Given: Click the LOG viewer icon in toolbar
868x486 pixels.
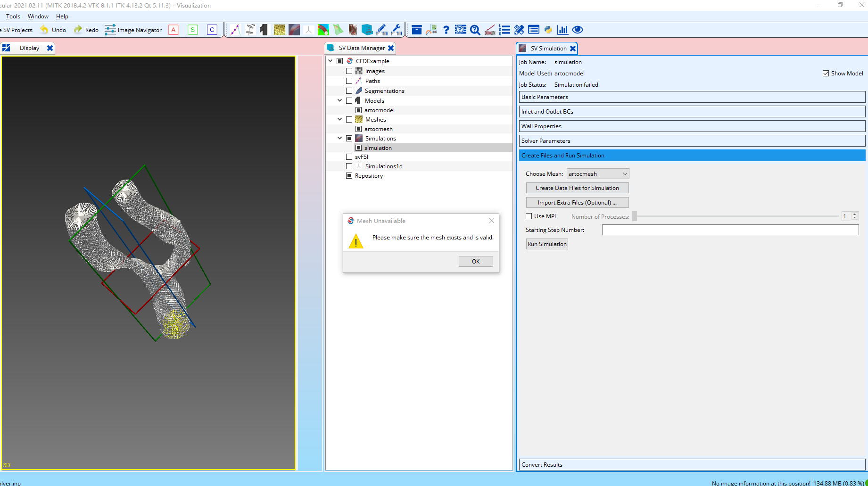Looking at the screenshot, I should (x=504, y=29).
